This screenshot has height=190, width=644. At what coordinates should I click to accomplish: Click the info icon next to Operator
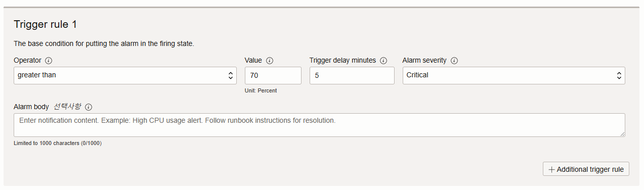(49, 61)
